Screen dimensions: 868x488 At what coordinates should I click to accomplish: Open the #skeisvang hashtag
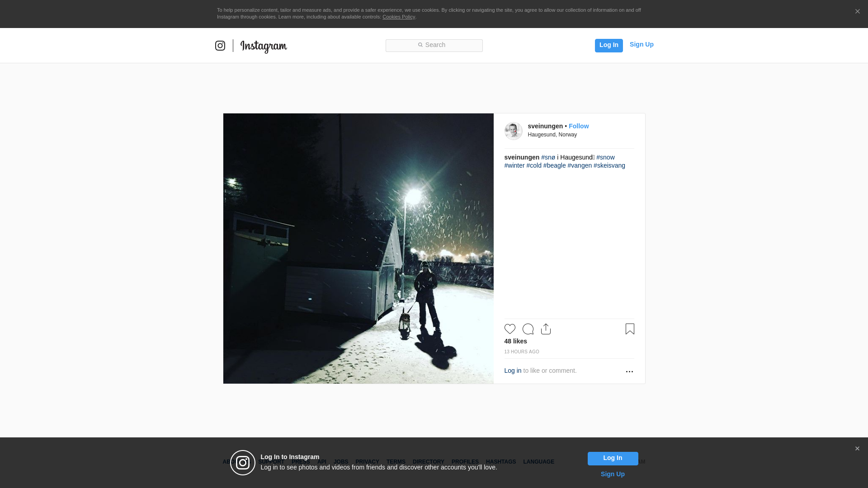coord(609,165)
